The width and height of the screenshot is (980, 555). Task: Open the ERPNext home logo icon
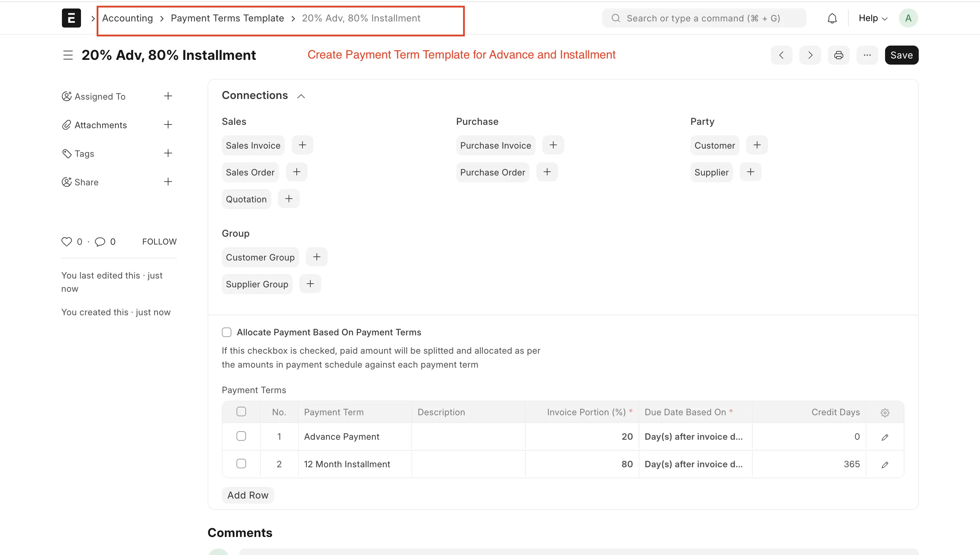point(71,18)
